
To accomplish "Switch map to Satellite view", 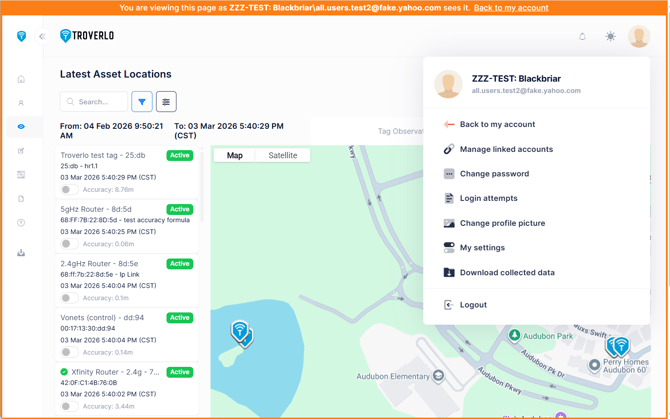I will click(282, 155).
